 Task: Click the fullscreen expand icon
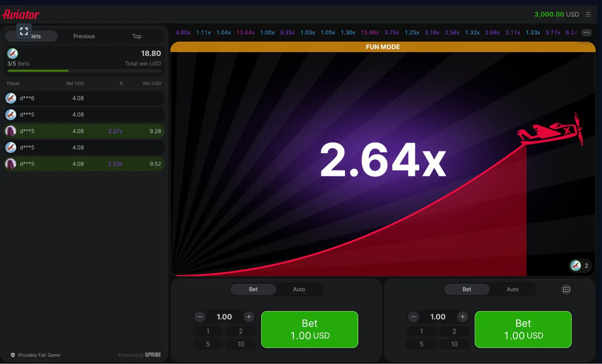pos(24,31)
